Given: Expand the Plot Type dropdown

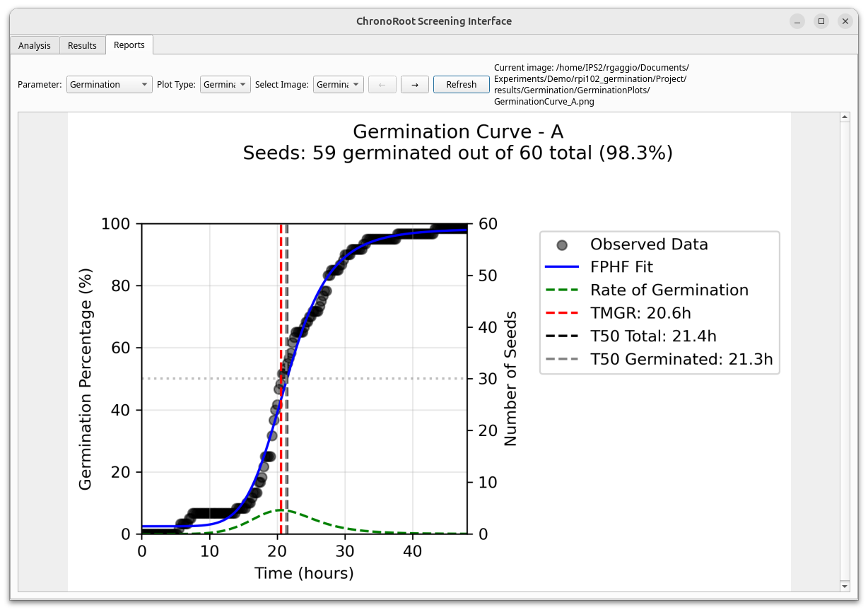Looking at the screenshot, I should pos(224,84).
